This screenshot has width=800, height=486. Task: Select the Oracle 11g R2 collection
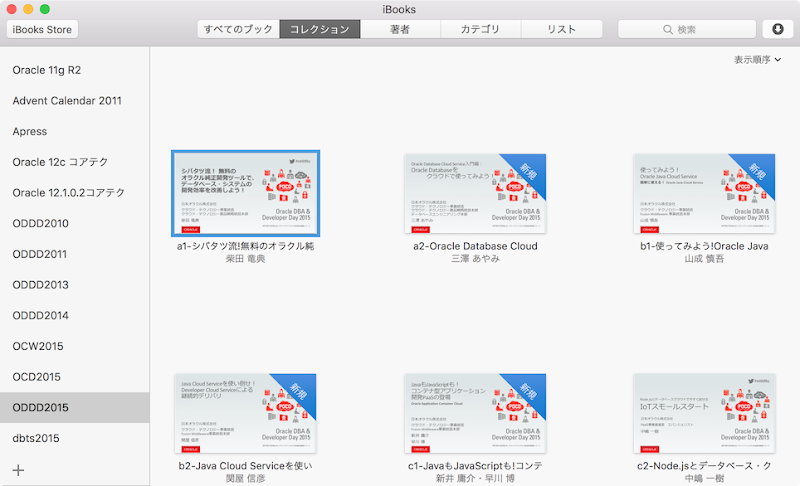pos(74,70)
